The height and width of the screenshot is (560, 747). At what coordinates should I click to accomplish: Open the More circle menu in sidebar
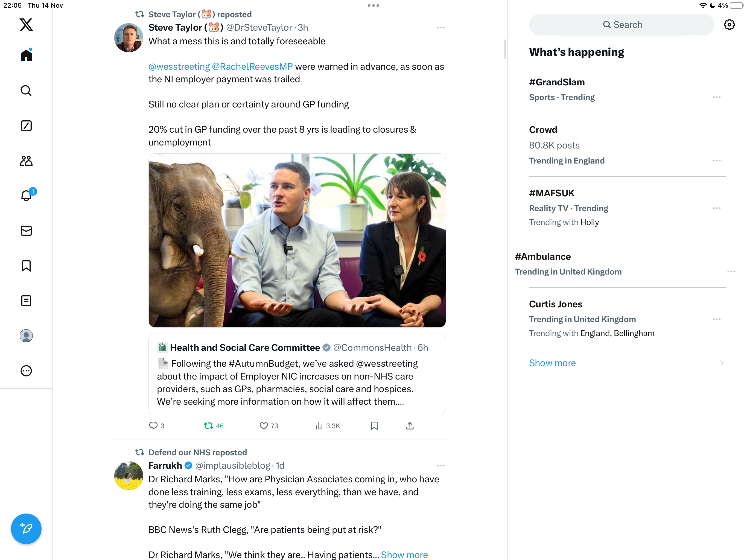tap(26, 371)
